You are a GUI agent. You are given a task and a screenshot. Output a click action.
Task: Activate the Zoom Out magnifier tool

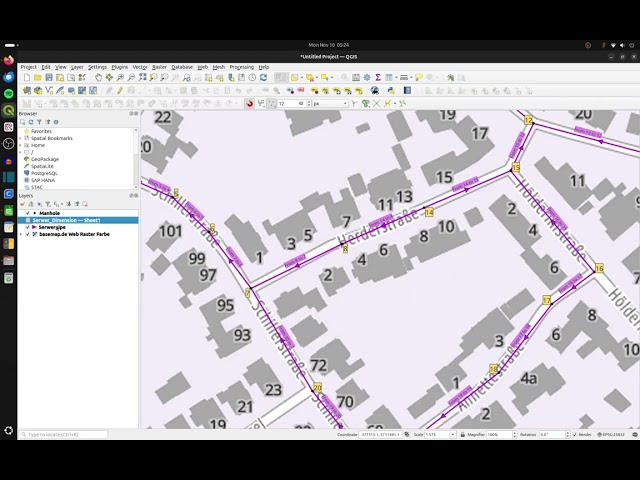point(131,78)
